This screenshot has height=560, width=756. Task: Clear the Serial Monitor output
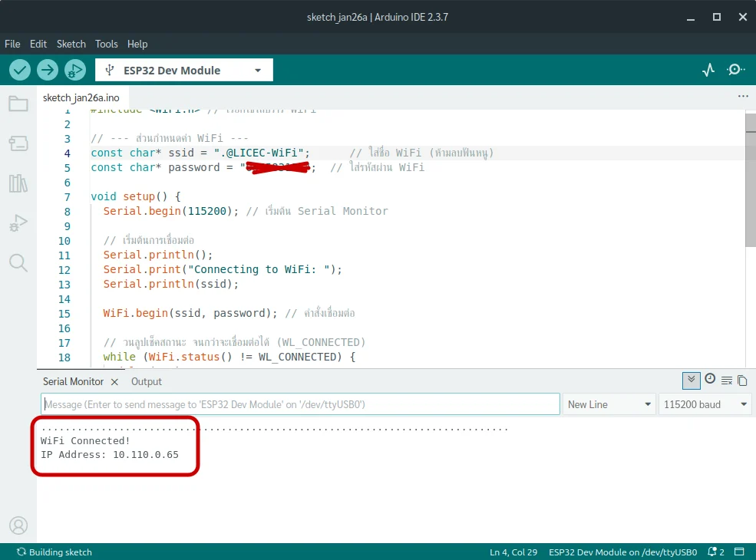[726, 380]
